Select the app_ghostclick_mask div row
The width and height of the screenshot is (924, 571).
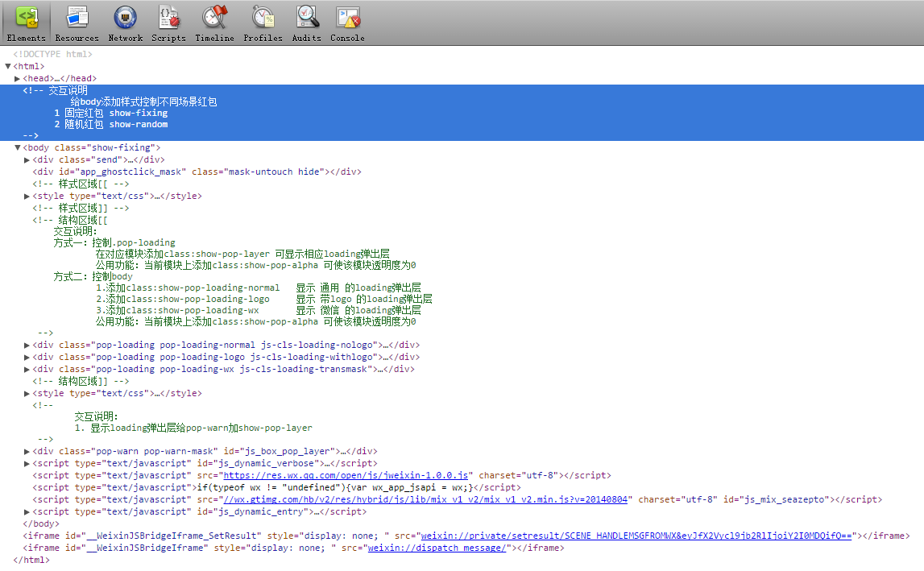pos(197,172)
